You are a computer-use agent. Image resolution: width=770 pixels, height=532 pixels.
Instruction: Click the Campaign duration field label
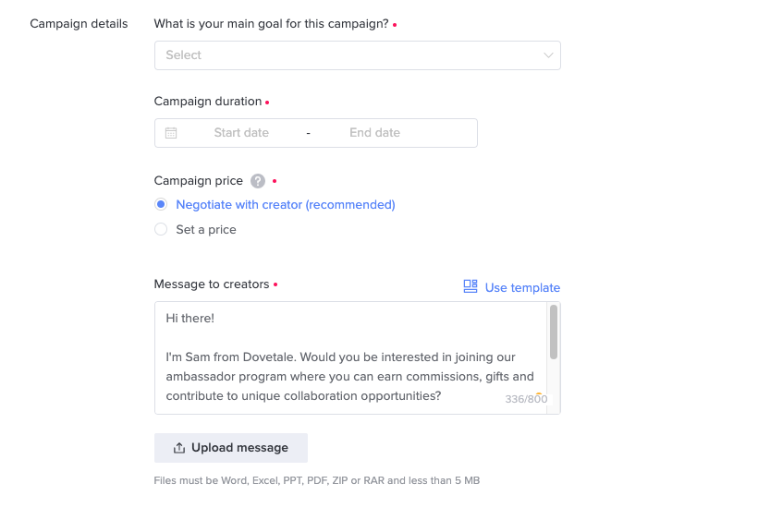[208, 102]
